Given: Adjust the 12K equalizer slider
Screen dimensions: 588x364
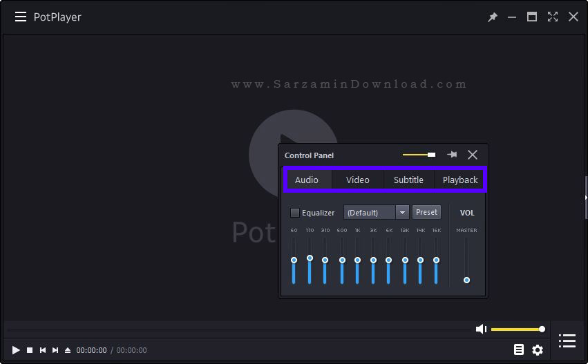Looking at the screenshot, I should click(405, 260).
